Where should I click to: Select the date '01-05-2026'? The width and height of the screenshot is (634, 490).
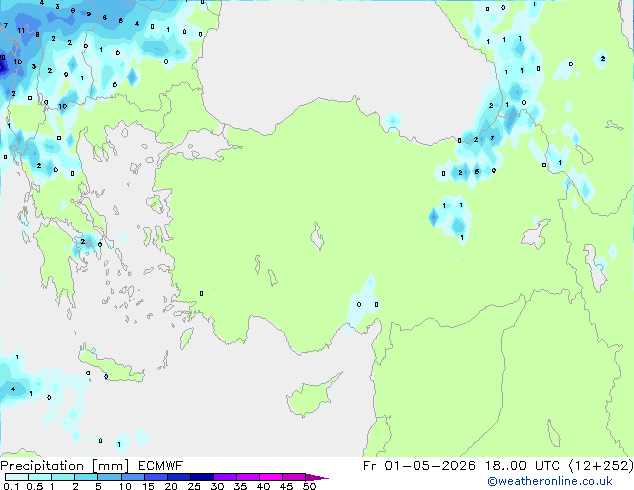(430, 466)
